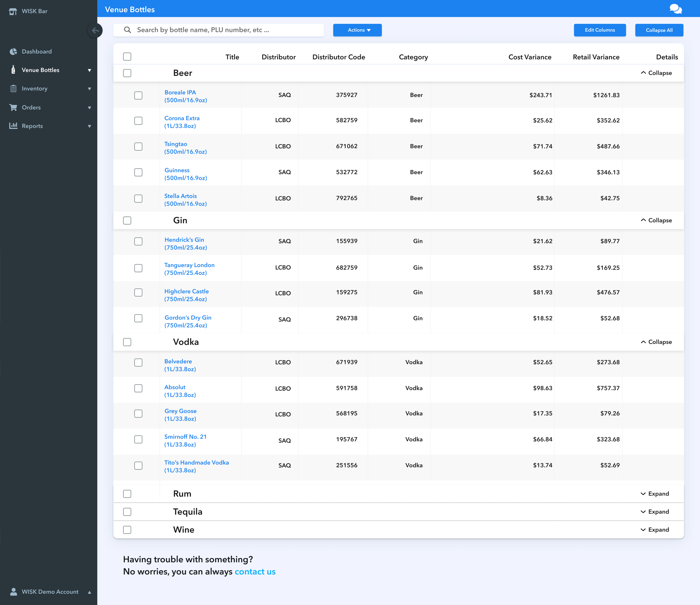Check the Gin group checkbox

pyautogui.click(x=127, y=221)
